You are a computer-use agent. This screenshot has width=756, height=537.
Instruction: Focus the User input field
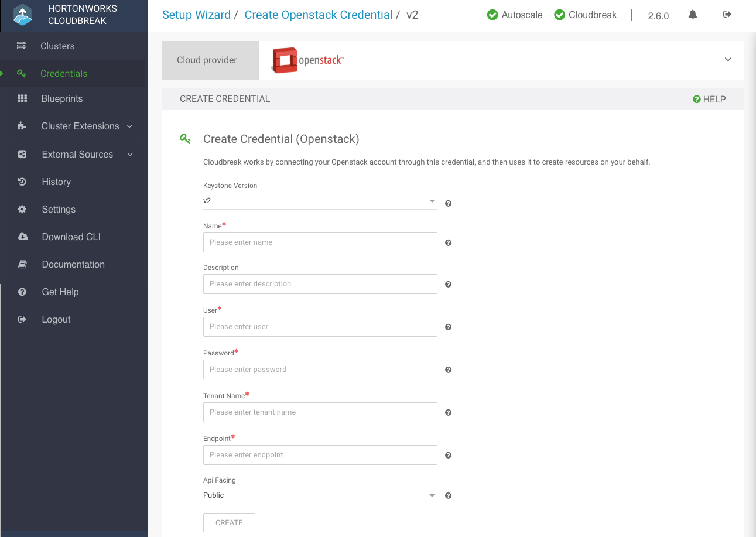tap(320, 327)
